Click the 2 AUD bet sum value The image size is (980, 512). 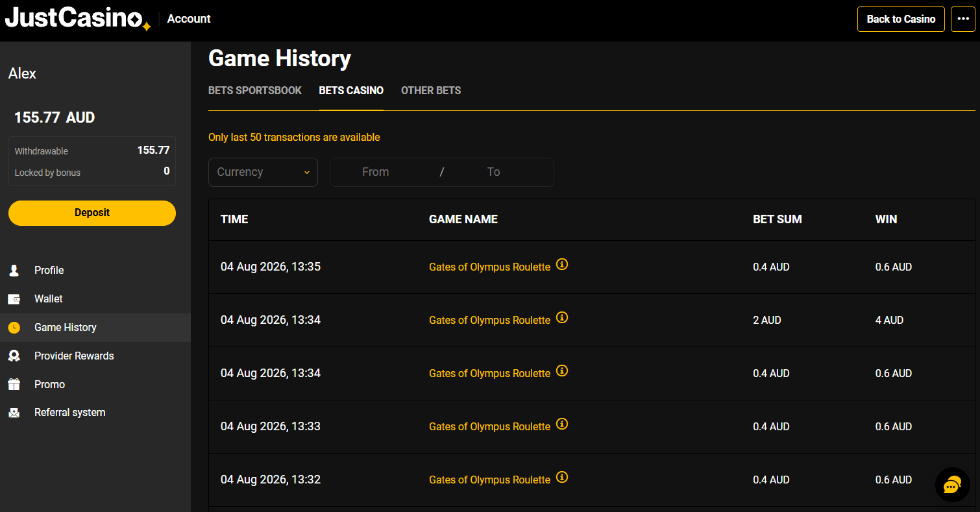767,320
